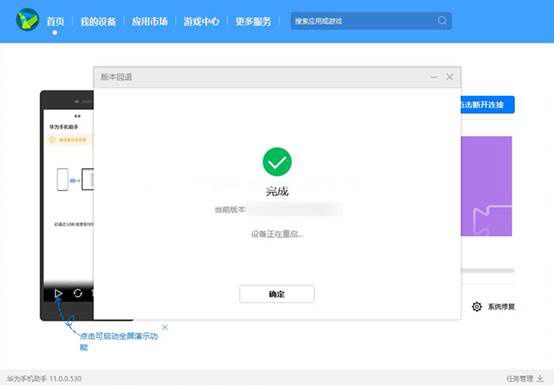This screenshot has width=554, height=386.
Task: Click the download arrow icon
Action: (540, 379)
